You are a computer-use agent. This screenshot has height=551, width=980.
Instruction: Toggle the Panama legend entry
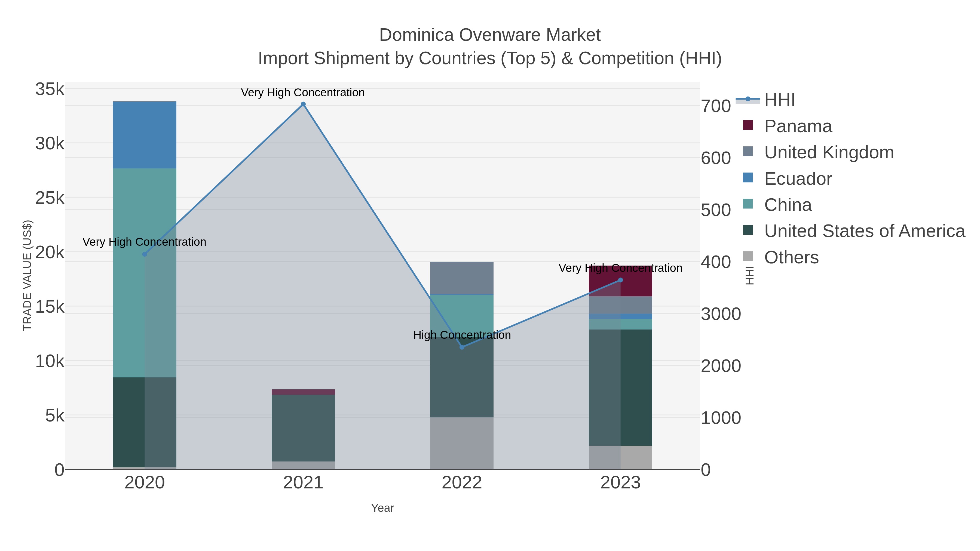788,126
